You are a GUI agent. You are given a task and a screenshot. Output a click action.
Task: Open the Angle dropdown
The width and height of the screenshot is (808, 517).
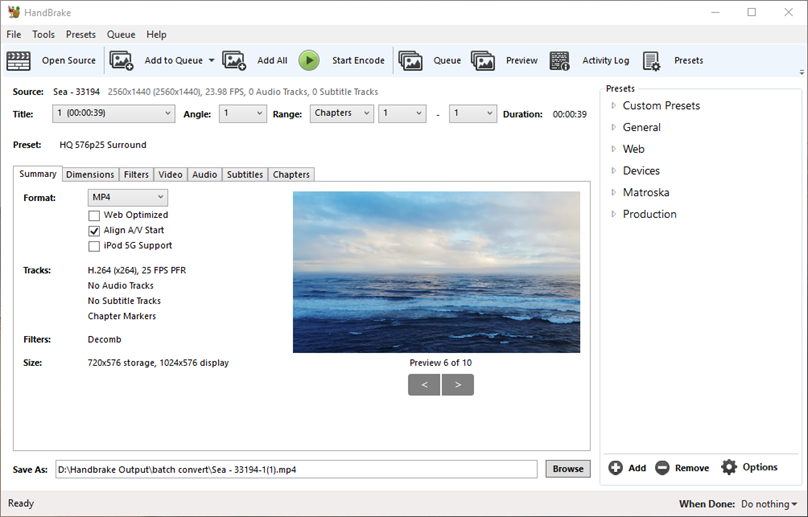pos(242,113)
